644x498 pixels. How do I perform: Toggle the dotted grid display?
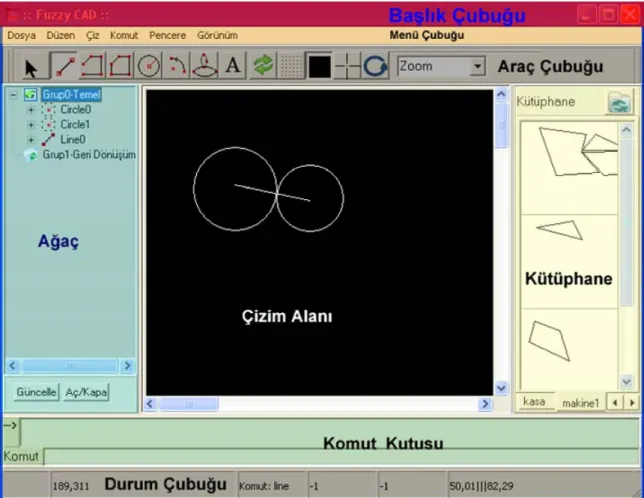[291, 66]
